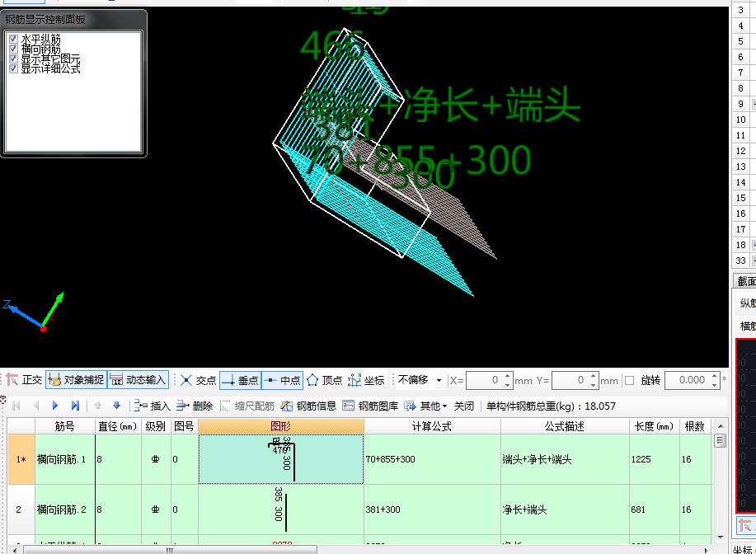Open 钢筋信息 rebar info
The width and height of the screenshot is (756, 554).
(x=308, y=406)
